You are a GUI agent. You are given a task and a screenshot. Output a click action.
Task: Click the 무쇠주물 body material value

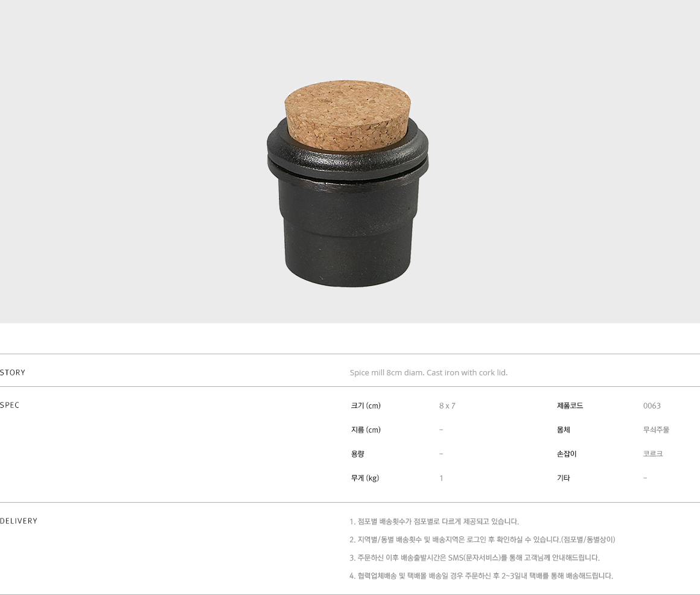coord(657,430)
